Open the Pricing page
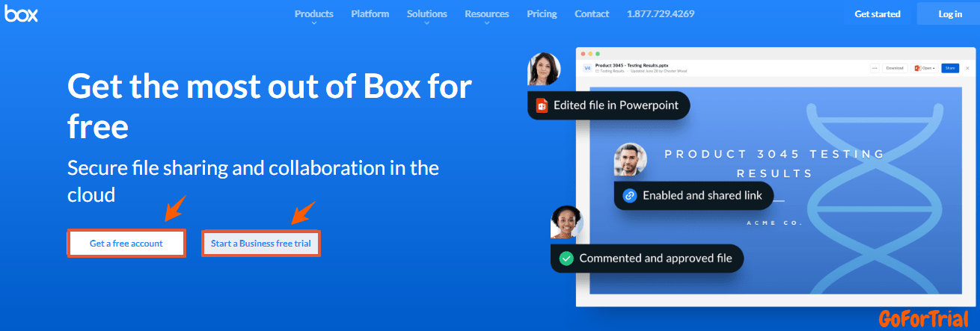Viewport: 980px width, 331px height. pyautogui.click(x=542, y=13)
